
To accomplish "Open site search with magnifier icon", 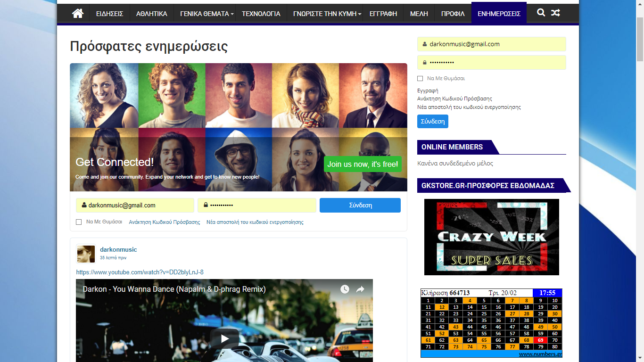I will [x=541, y=13].
